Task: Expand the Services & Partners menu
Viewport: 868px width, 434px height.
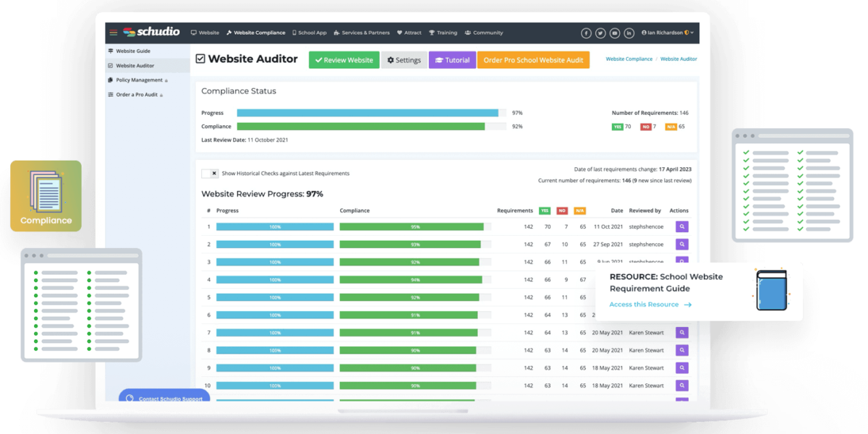Action: click(365, 33)
